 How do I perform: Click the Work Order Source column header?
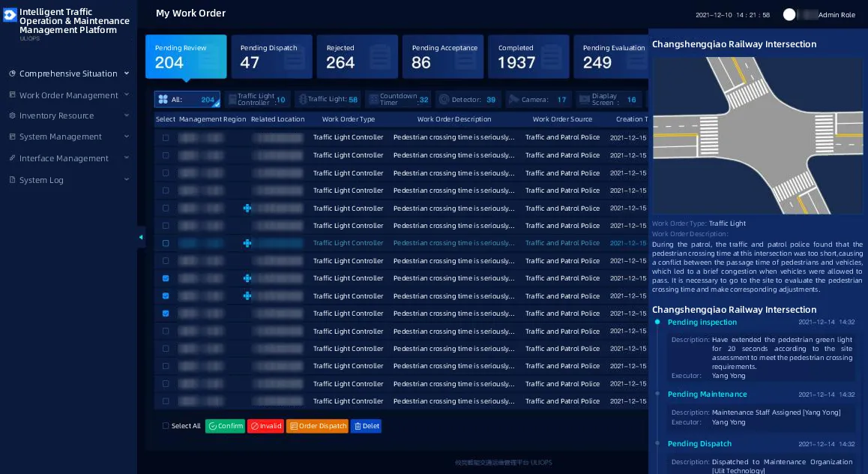(x=562, y=119)
